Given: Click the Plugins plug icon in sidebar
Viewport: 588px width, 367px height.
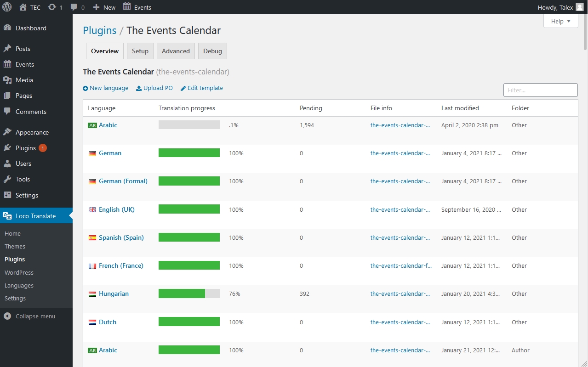Looking at the screenshot, I should 7,148.
